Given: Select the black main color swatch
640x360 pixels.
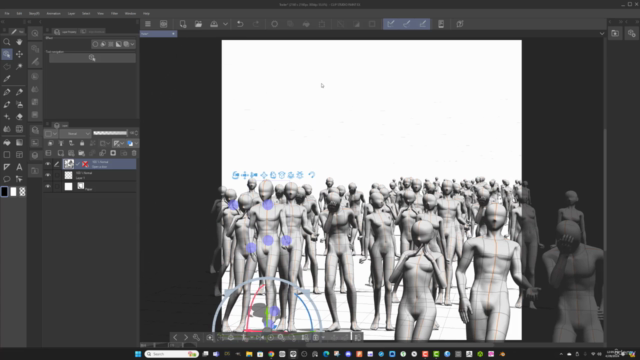Looking at the screenshot, I should coord(4,191).
